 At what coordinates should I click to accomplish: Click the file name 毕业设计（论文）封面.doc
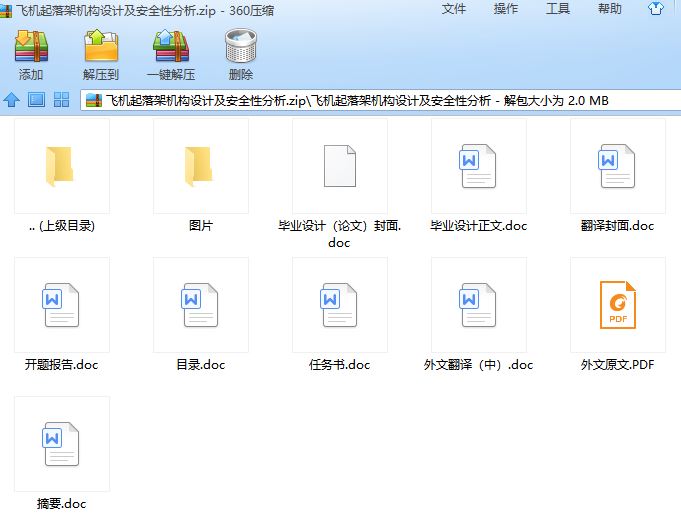pos(339,234)
